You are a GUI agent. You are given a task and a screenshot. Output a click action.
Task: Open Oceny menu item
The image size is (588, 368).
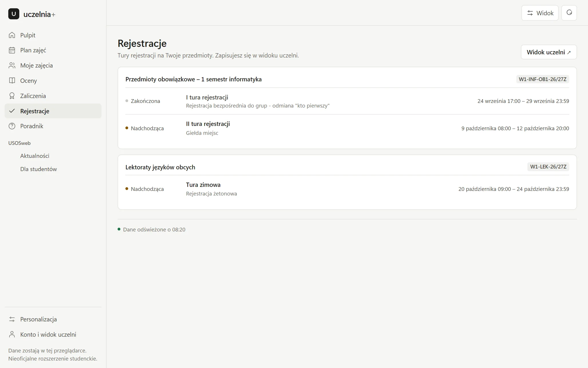click(53, 80)
